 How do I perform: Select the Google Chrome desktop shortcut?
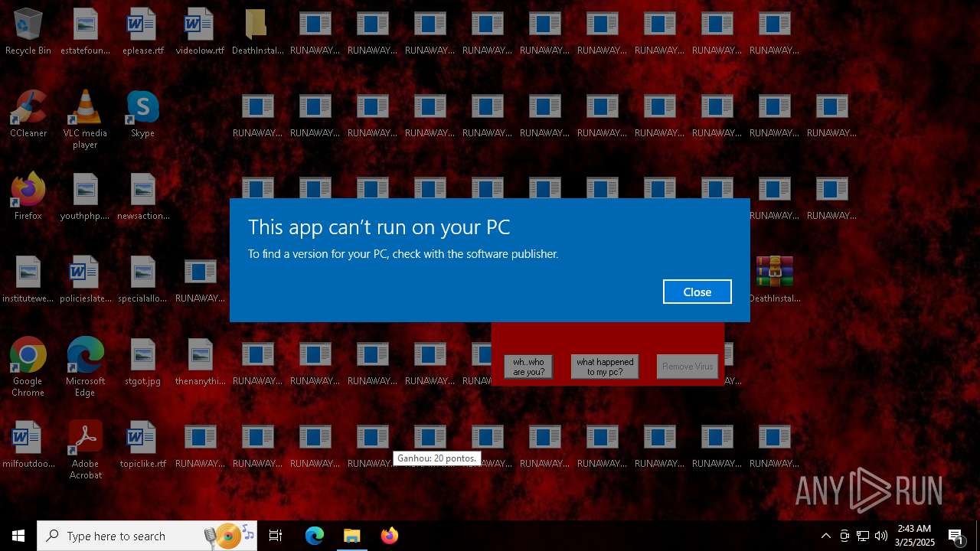click(x=28, y=367)
